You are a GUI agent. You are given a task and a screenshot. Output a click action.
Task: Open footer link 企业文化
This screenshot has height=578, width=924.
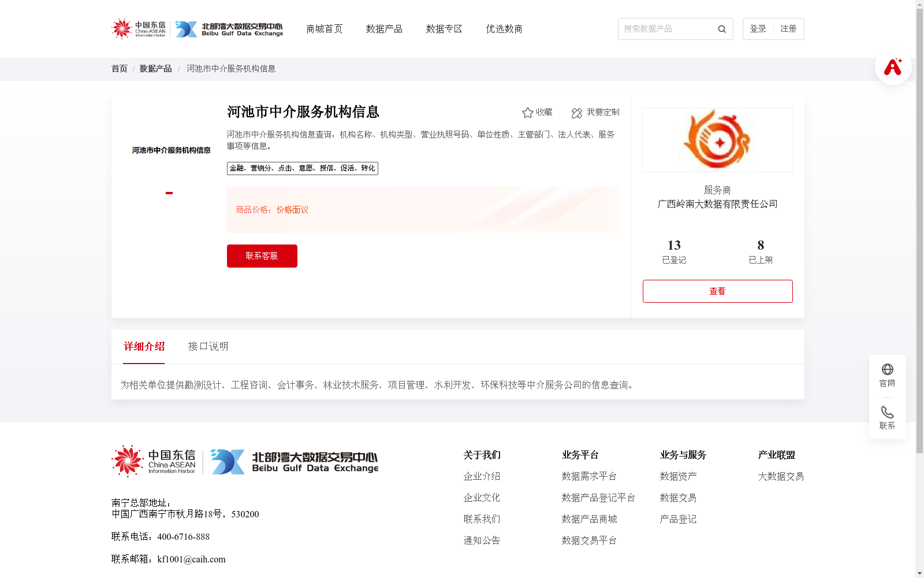click(x=482, y=498)
